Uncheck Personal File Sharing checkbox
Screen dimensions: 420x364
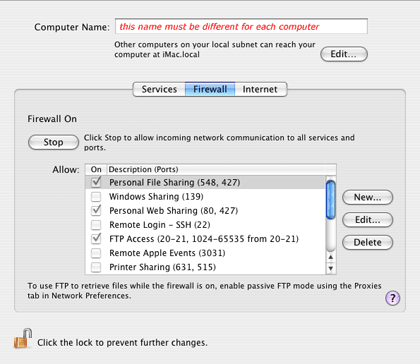tap(96, 182)
